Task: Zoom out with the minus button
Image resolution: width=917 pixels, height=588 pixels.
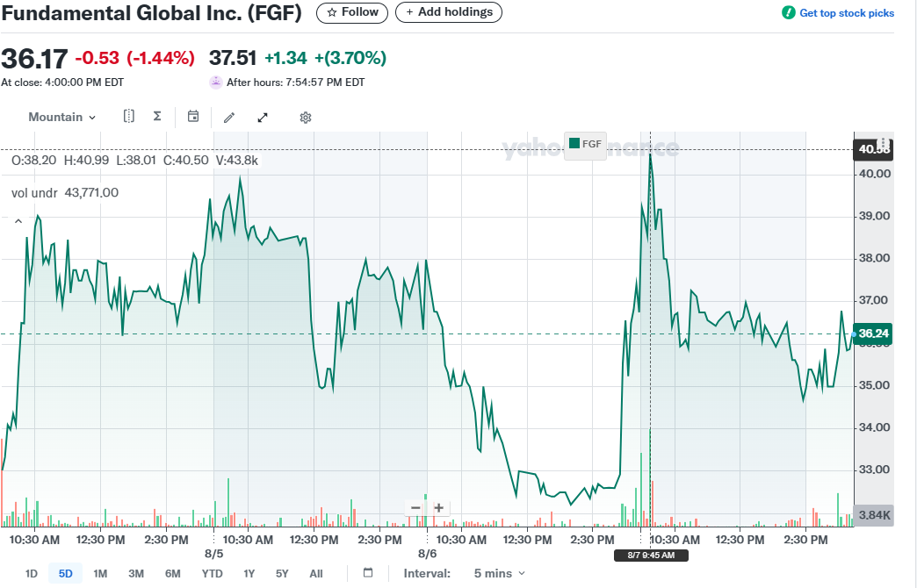Action: coord(415,507)
